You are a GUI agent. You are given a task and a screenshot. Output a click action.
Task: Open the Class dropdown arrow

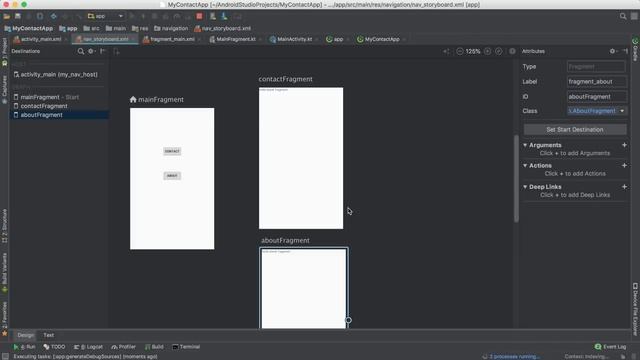coord(622,111)
